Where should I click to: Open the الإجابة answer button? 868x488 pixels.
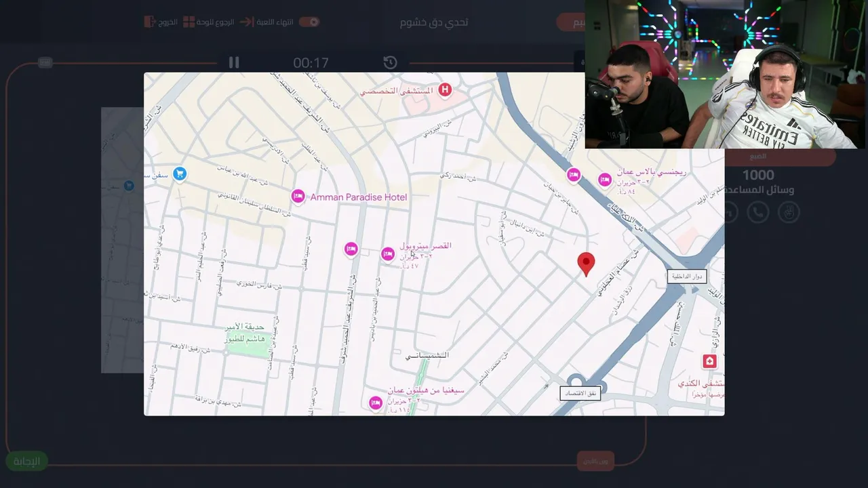click(26, 462)
